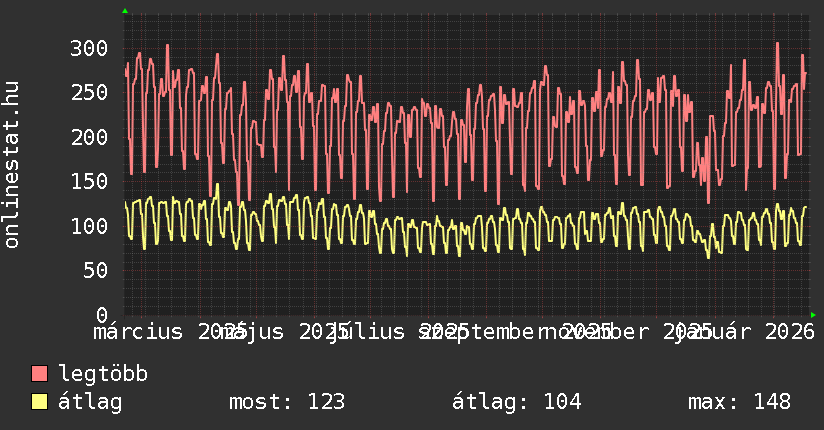Click the onlinestat.hu vertical watermark
The height and width of the screenshot is (430, 824).
tap(12, 165)
